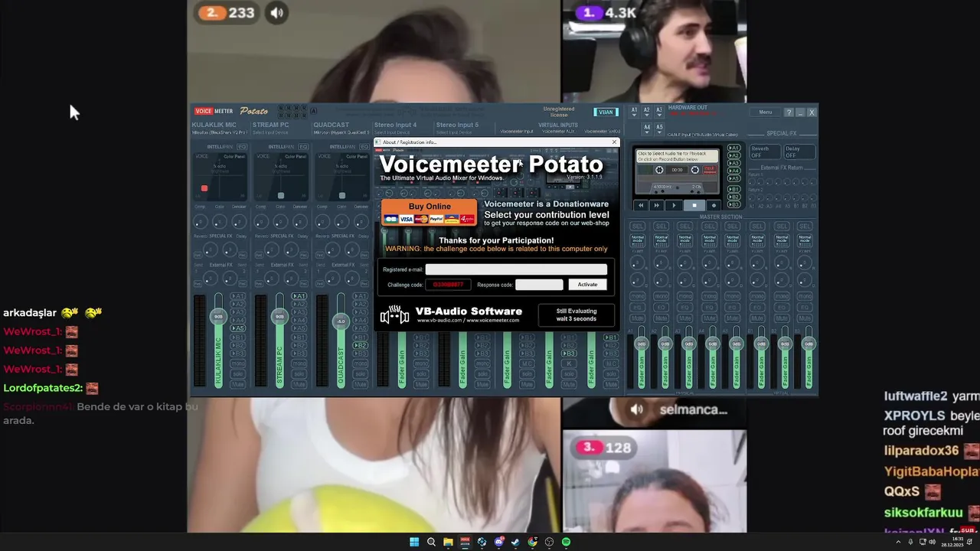Open www.vb-audio.com link in dialog
This screenshot has height=551, width=980.
pos(439,321)
